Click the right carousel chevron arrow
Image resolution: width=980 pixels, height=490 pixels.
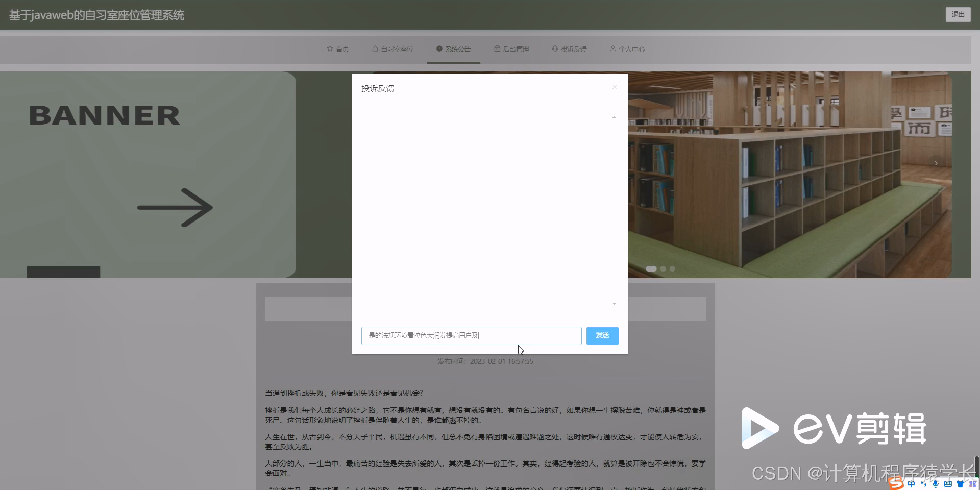(x=936, y=163)
